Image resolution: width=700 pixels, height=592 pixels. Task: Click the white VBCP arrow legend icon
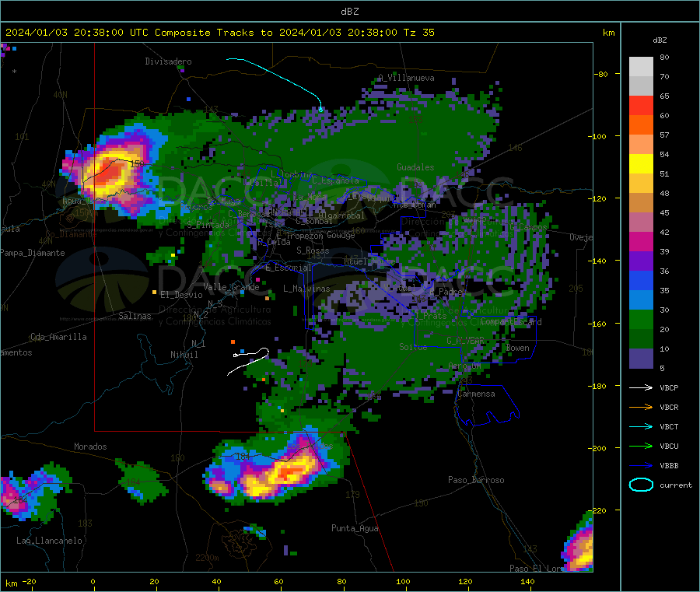coord(641,387)
